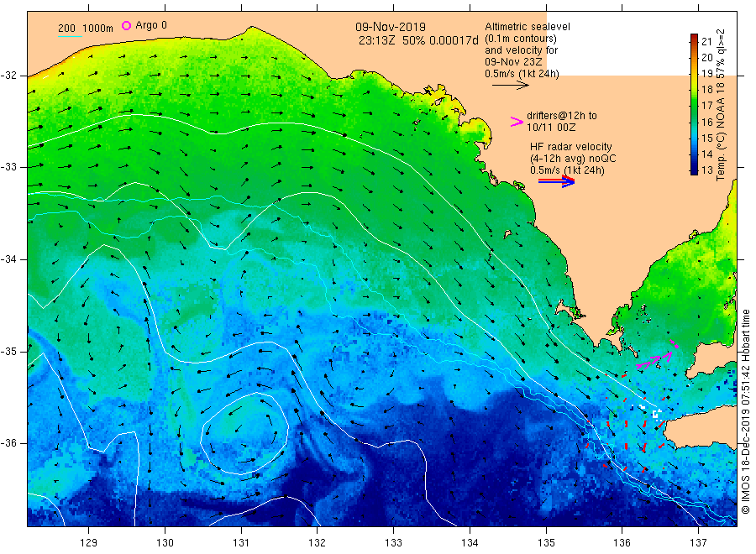756x554 pixels.
Task: Click the magenta drifter arrowhead legend symbol
Action: click(x=517, y=122)
